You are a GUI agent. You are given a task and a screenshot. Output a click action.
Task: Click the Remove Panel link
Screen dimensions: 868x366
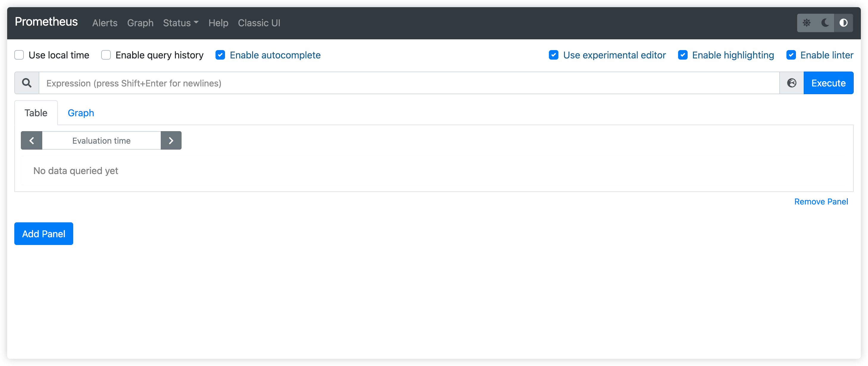point(821,201)
